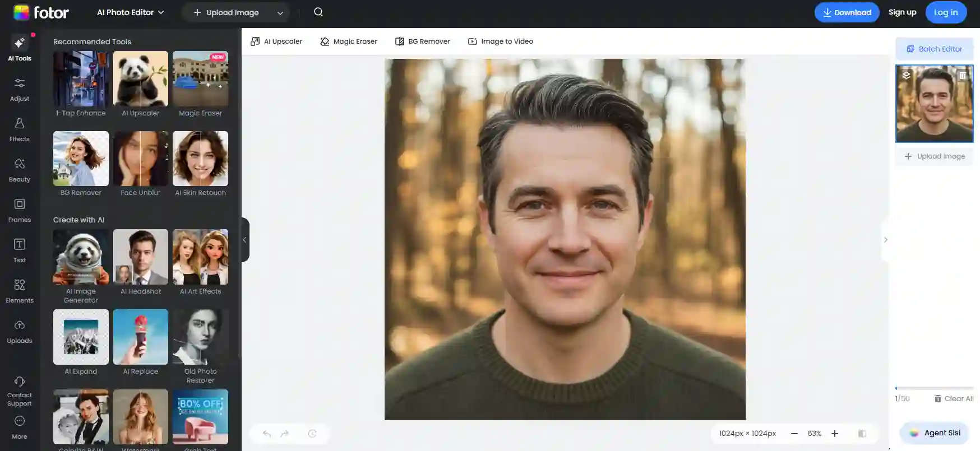The width and height of the screenshot is (980, 451).
Task: Select the AI Skin Retouch thumbnail
Action: tap(200, 159)
